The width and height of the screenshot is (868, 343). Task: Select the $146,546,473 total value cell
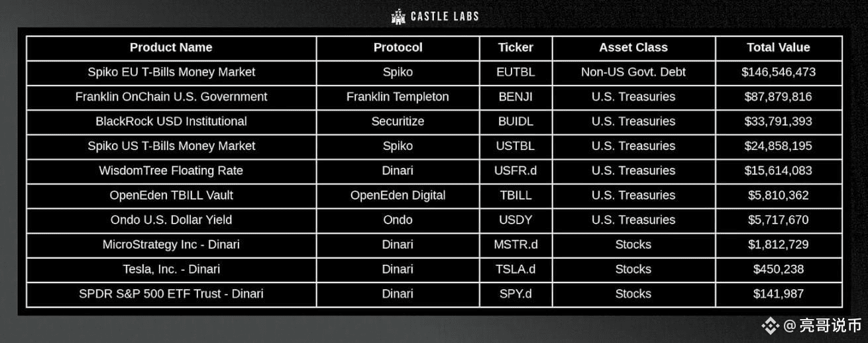click(x=779, y=72)
